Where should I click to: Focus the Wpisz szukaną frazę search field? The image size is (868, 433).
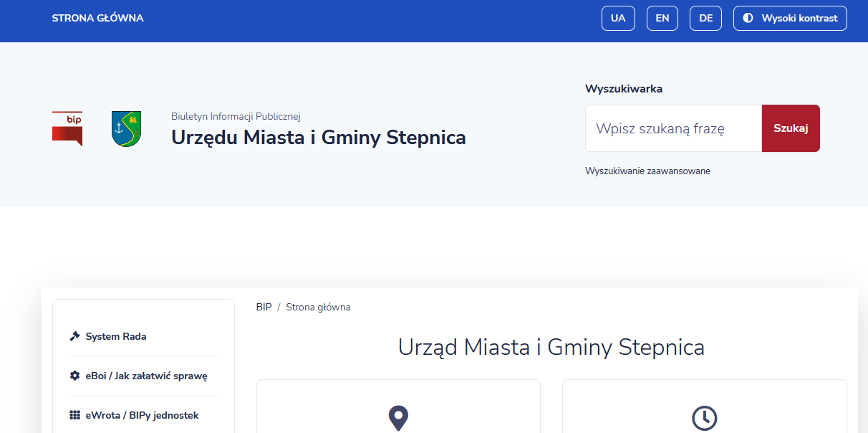point(673,128)
